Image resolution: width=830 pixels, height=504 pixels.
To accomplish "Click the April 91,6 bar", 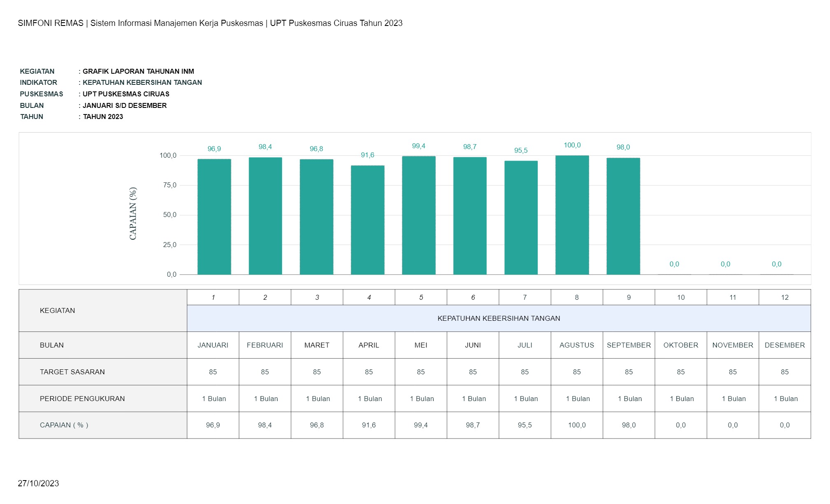I will click(367, 220).
